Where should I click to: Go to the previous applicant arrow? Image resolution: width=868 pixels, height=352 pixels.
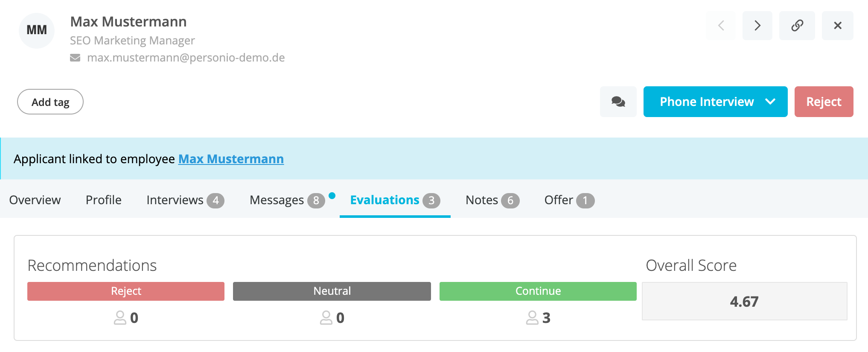(x=721, y=26)
